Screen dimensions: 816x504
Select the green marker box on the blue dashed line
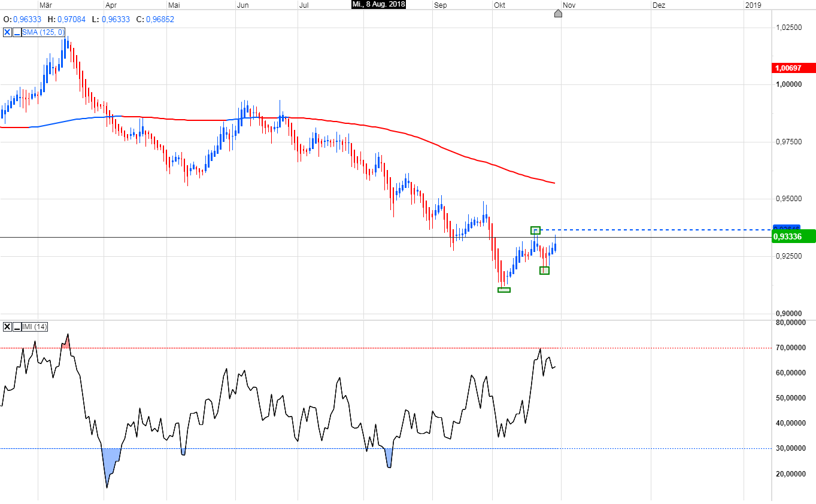(535, 230)
